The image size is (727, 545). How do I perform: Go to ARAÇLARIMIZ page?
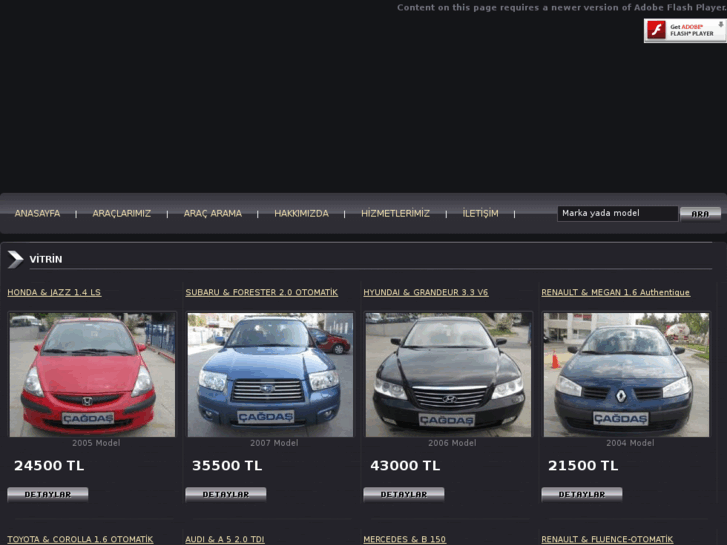121,213
